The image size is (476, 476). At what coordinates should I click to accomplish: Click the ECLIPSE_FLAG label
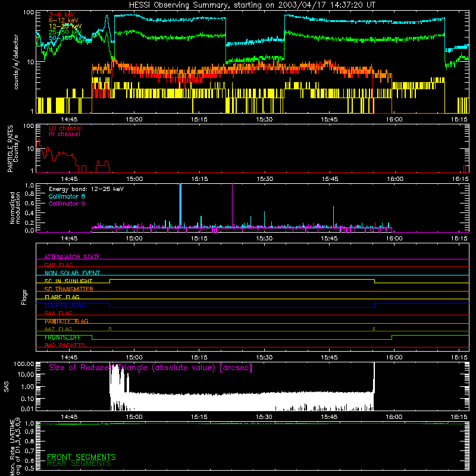click(x=65, y=305)
